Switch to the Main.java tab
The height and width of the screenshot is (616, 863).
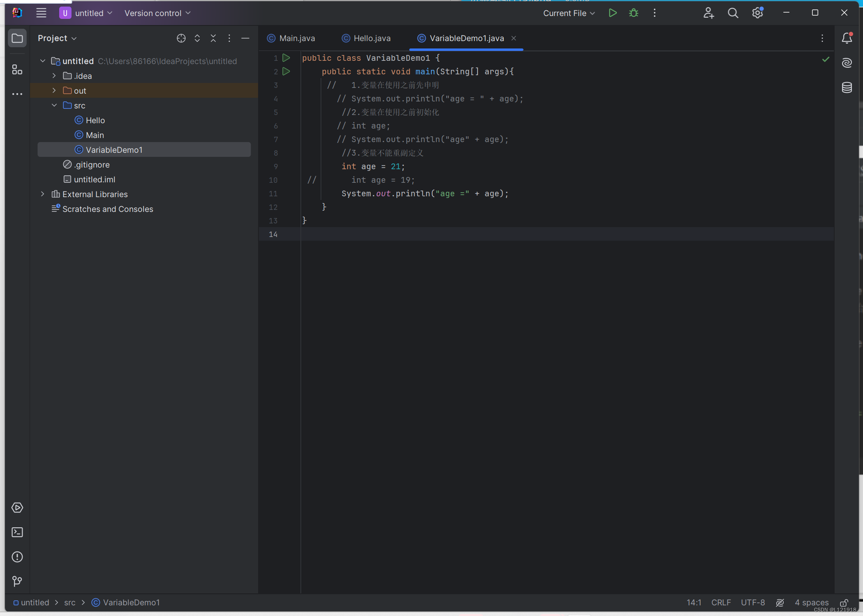[297, 38]
